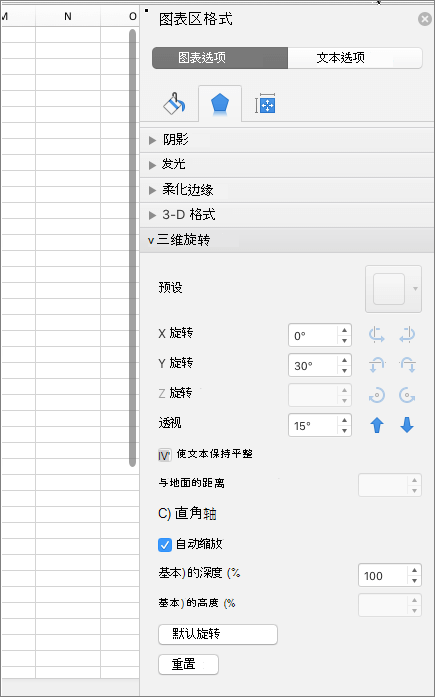Expand the 柔化边缘 section

point(287,190)
